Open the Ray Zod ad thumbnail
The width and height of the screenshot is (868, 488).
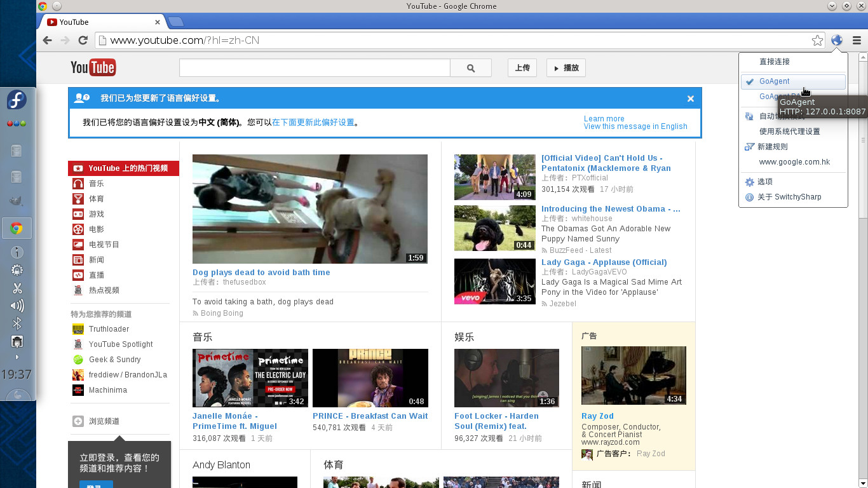click(634, 376)
